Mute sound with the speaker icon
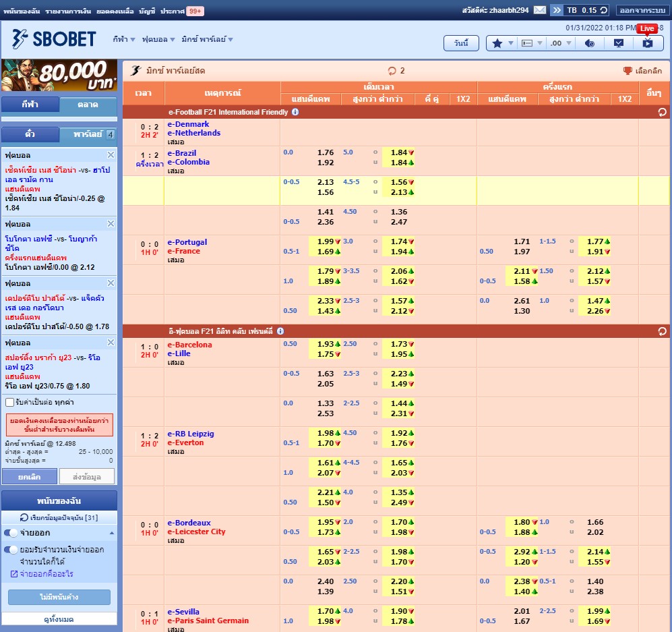 pos(590,43)
